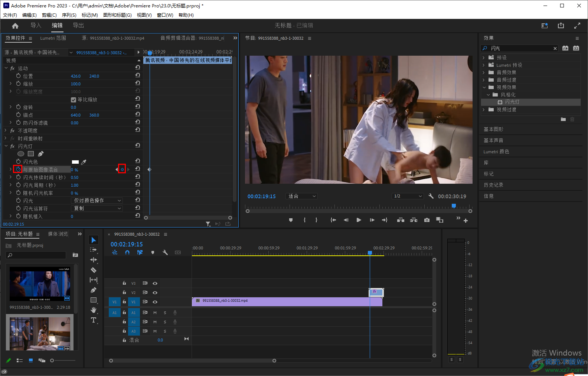
Task: Open the 1/2 playback resolution dropdown
Action: pos(408,196)
